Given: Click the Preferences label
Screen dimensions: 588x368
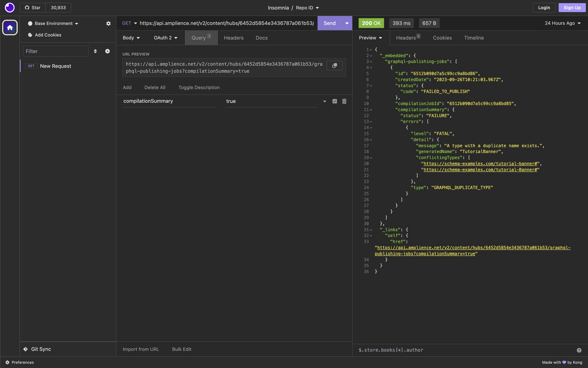Looking at the screenshot, I should (23, 362).
